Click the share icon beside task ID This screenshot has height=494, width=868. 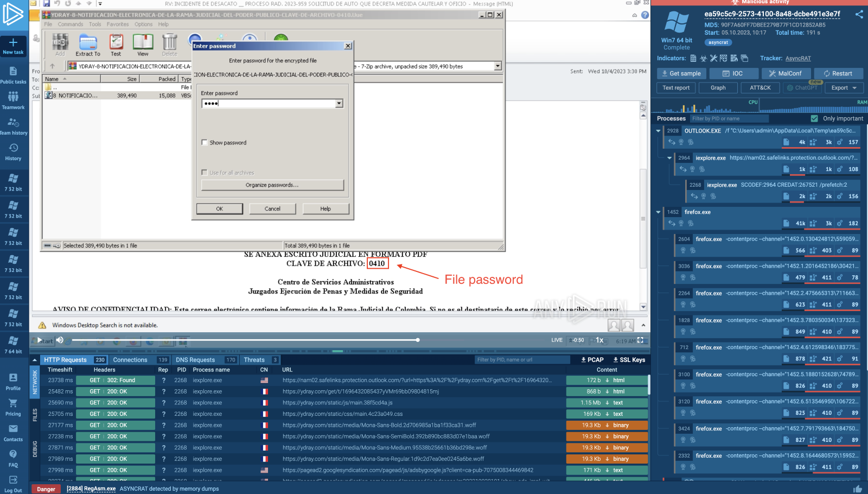tap(859, 15)
